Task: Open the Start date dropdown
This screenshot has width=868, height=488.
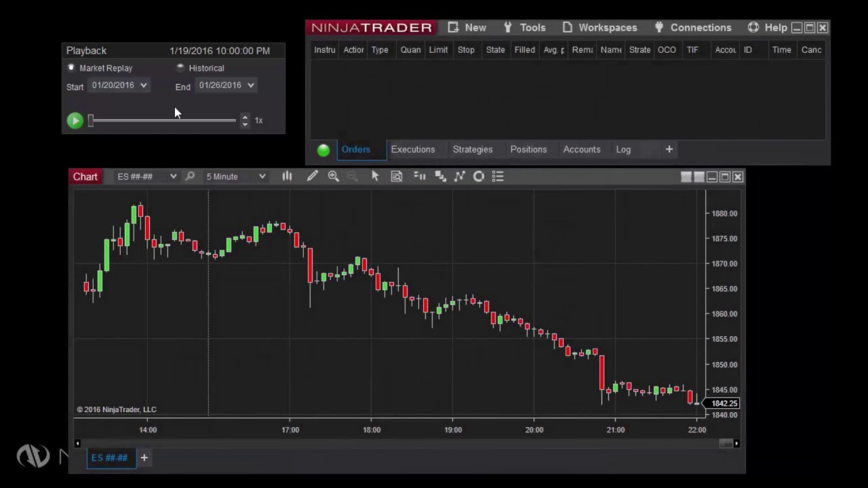Action: 120,85
